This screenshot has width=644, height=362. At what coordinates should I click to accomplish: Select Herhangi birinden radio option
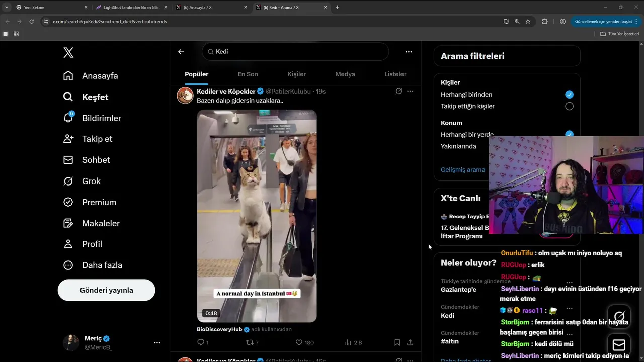coord(569,95)
